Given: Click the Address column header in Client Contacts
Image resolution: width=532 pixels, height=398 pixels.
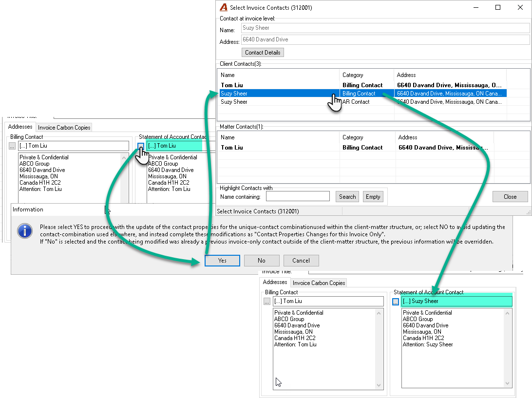Looking at the screenshot, I should (x=450, y=75).
